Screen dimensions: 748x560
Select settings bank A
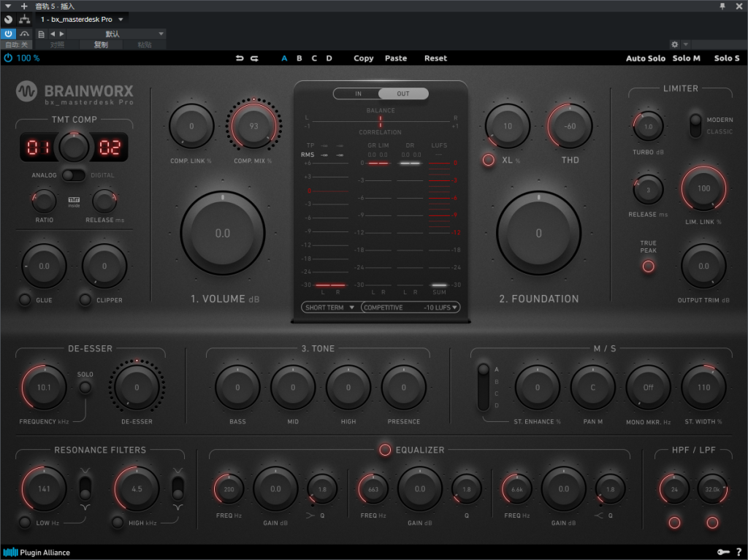pos(284,58)
